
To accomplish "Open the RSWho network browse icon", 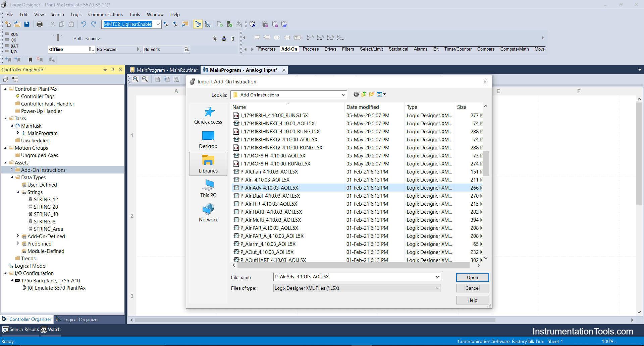I will pyautogui.click(x=224, y=39).
